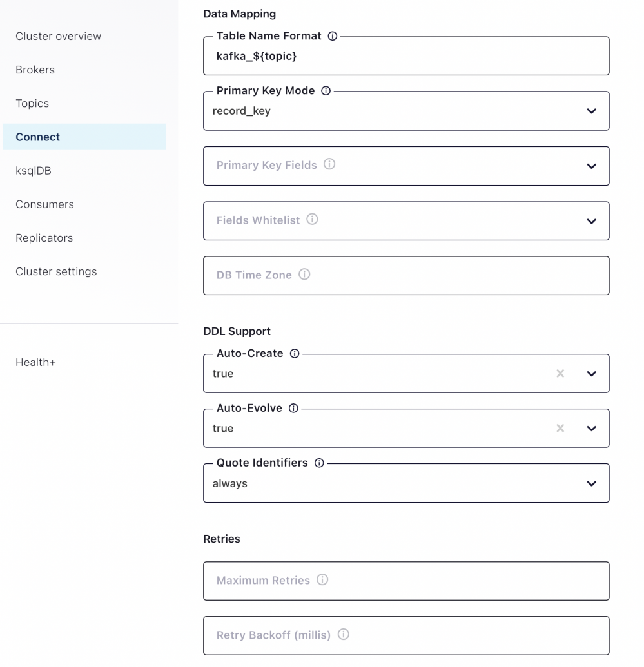Click info icon next to Maximum Retries
The image size is (644, 667).
coord(322,580)
